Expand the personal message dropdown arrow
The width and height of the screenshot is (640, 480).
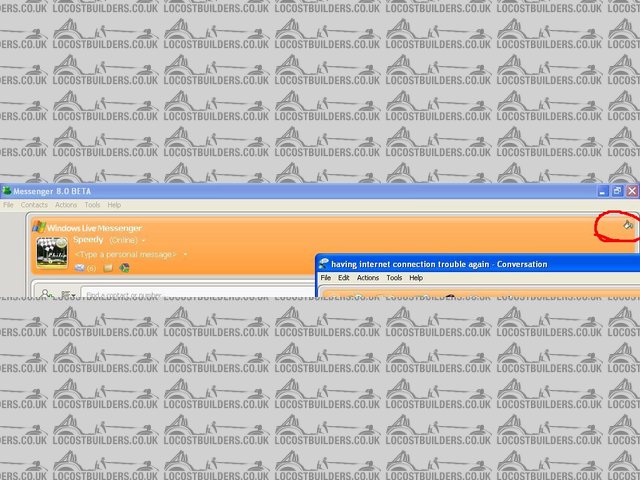185,255
